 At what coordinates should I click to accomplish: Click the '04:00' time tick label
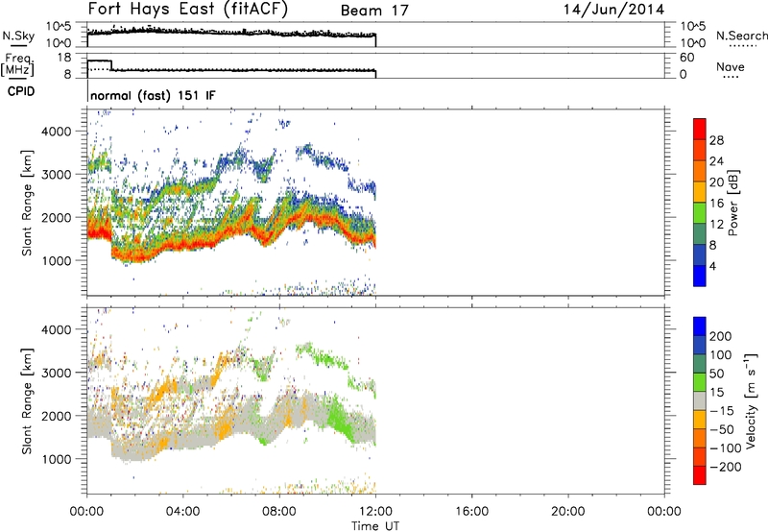182,512
